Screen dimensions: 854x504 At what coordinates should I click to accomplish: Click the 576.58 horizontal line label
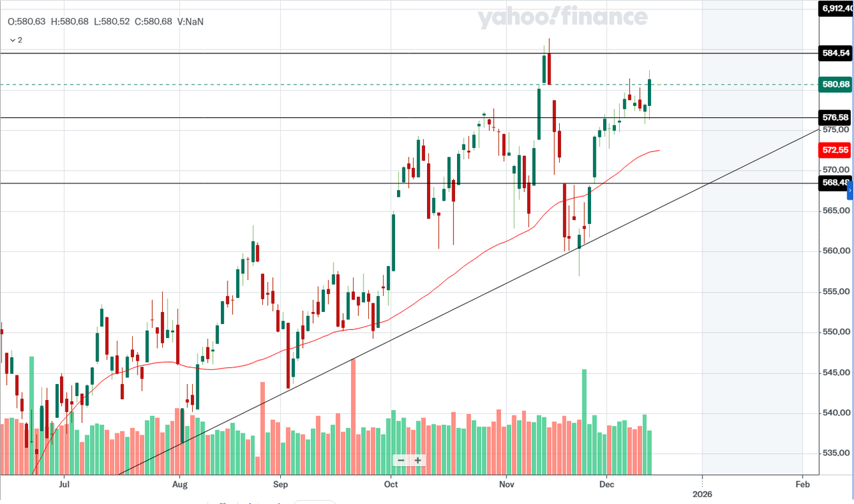pyautogui.click(x=835, y=117)
